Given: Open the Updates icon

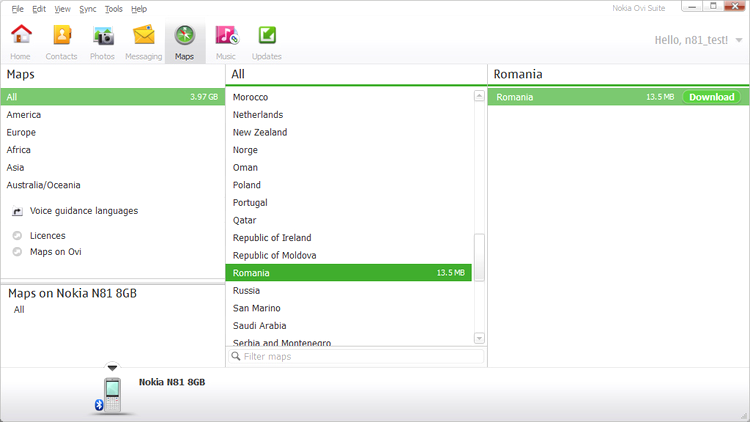Looking at the screenshot, I should click(x=267, y=35).
